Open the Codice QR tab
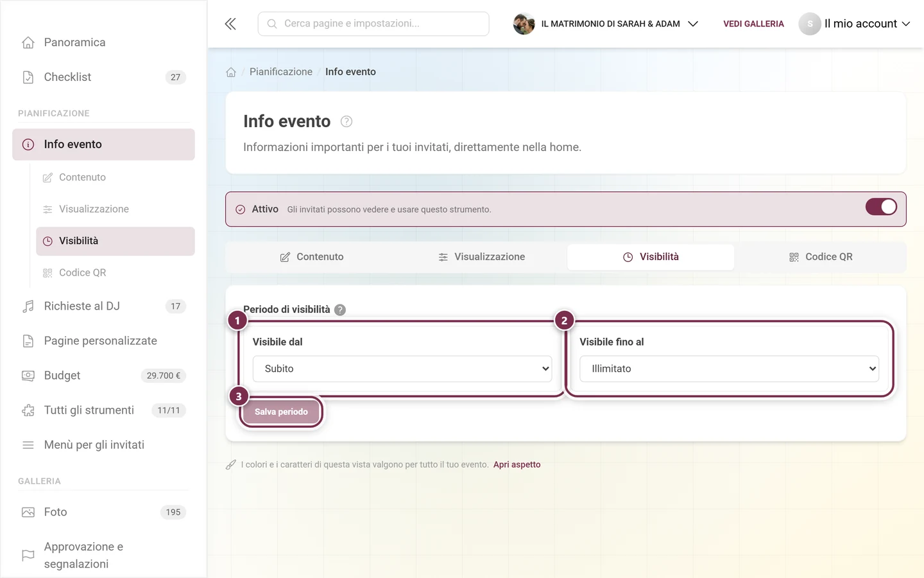924x578 pixels. tap(821, 257)
